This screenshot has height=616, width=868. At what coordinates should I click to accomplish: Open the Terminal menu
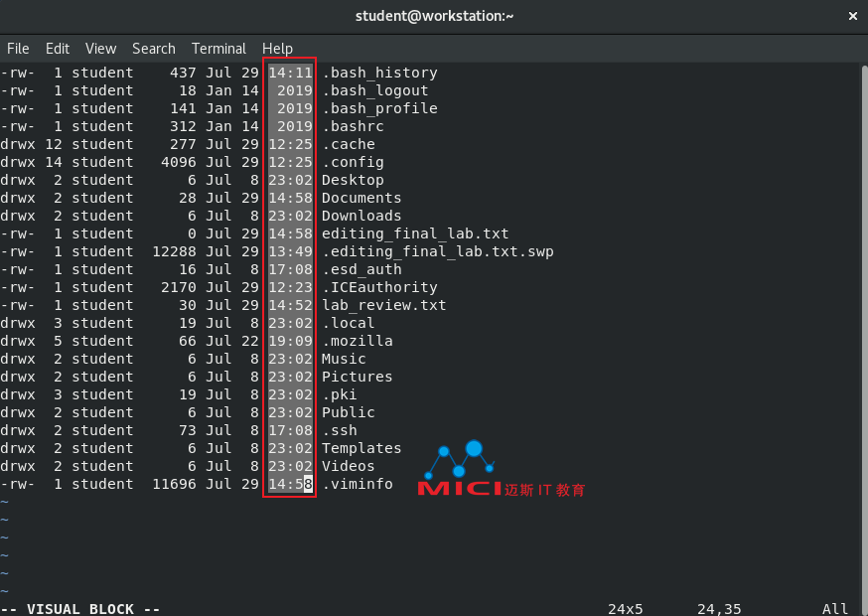point(218,49)
